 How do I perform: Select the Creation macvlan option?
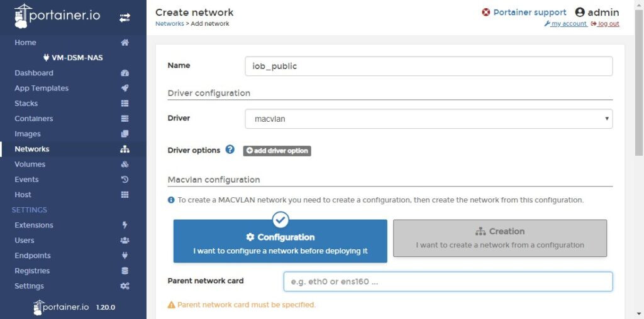pos(500,238)
